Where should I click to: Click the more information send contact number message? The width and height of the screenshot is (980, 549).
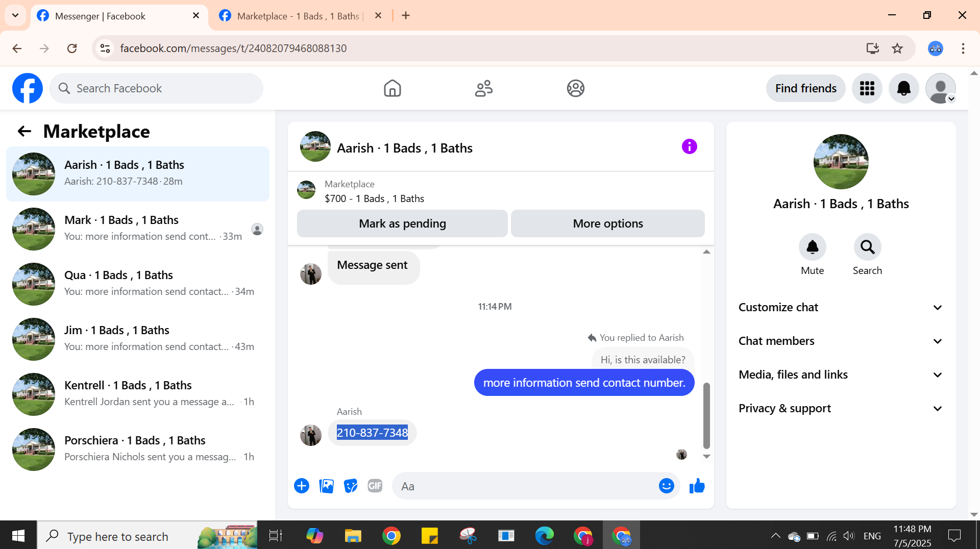pyautogui.click(x=584, y=383)
